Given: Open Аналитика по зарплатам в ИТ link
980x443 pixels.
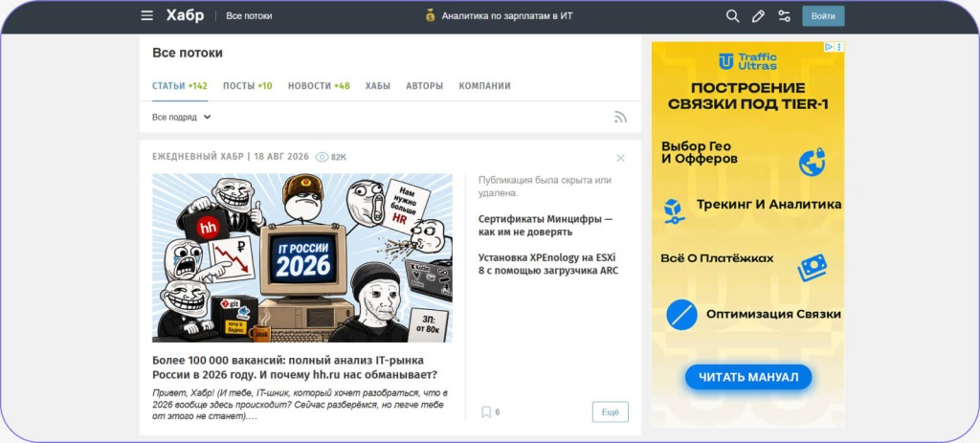Looking at the screenshot, I should tap(507, 16).
